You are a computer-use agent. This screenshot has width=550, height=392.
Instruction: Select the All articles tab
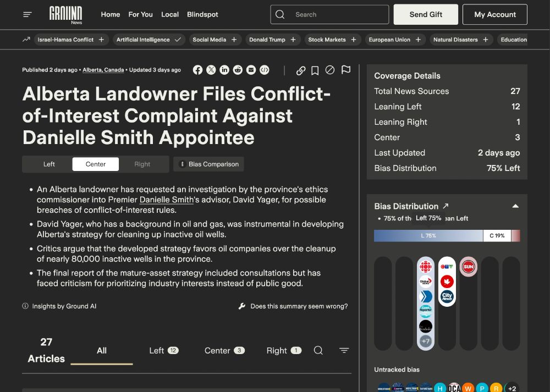point(102,351)
